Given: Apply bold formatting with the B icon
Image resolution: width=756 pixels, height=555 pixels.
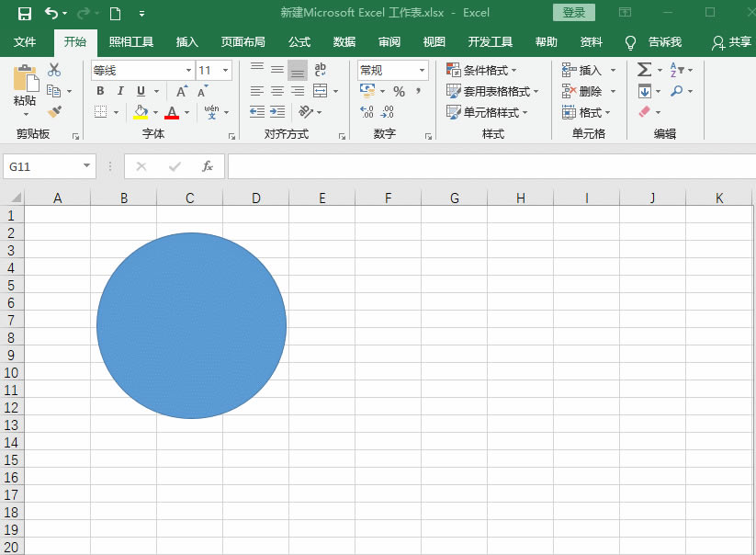Looking at the screenshot, I should pyautogui.click(x=99, y=91).
